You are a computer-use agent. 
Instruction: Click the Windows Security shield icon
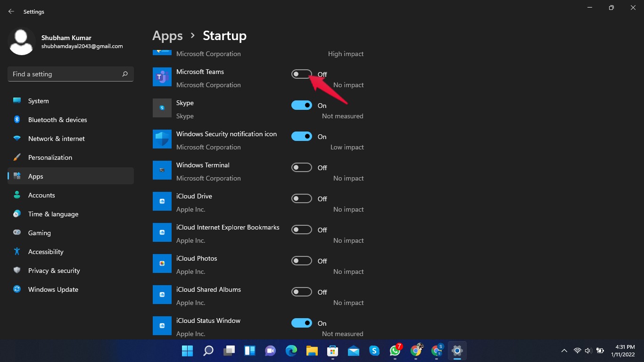(x=162, y=139)
